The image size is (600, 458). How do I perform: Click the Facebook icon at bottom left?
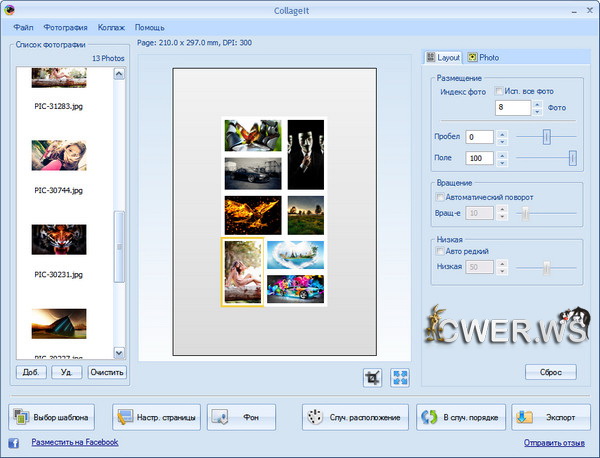[x=14, y=442]
